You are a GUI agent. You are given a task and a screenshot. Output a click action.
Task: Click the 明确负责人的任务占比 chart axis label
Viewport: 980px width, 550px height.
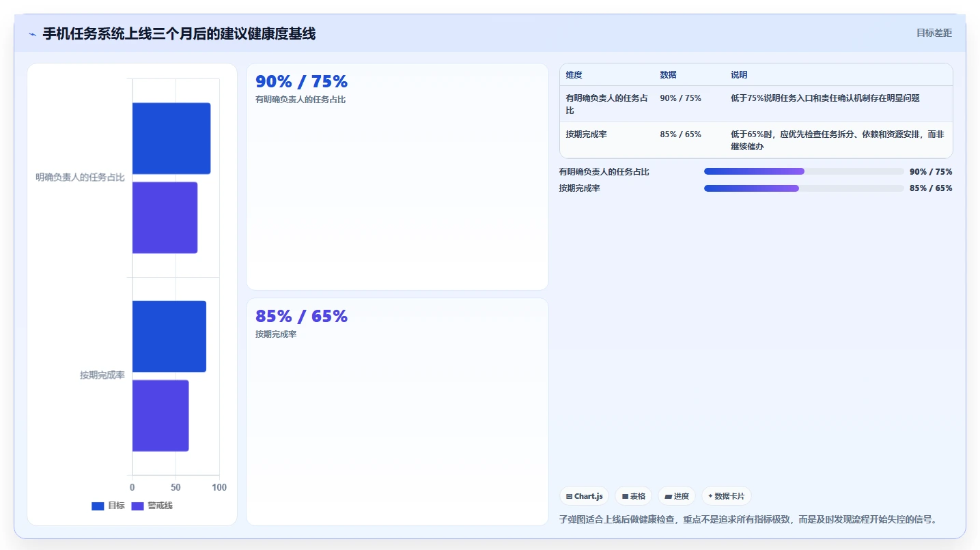(80, 177)
